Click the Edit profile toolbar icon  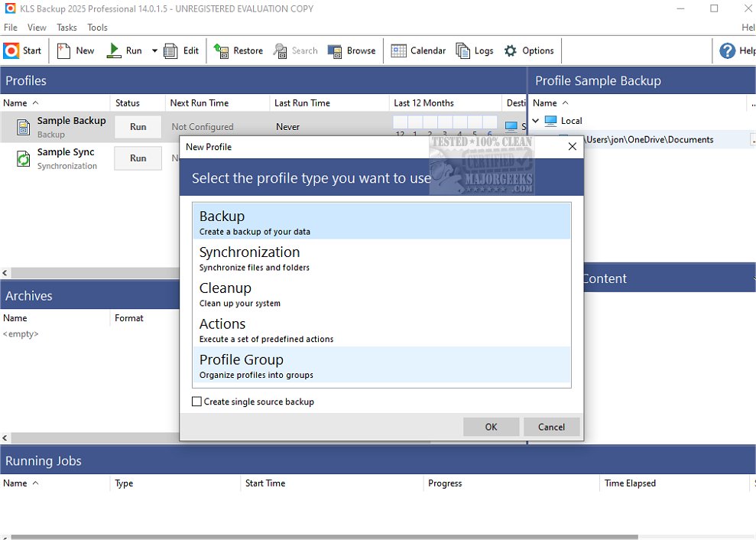[171, 50]
